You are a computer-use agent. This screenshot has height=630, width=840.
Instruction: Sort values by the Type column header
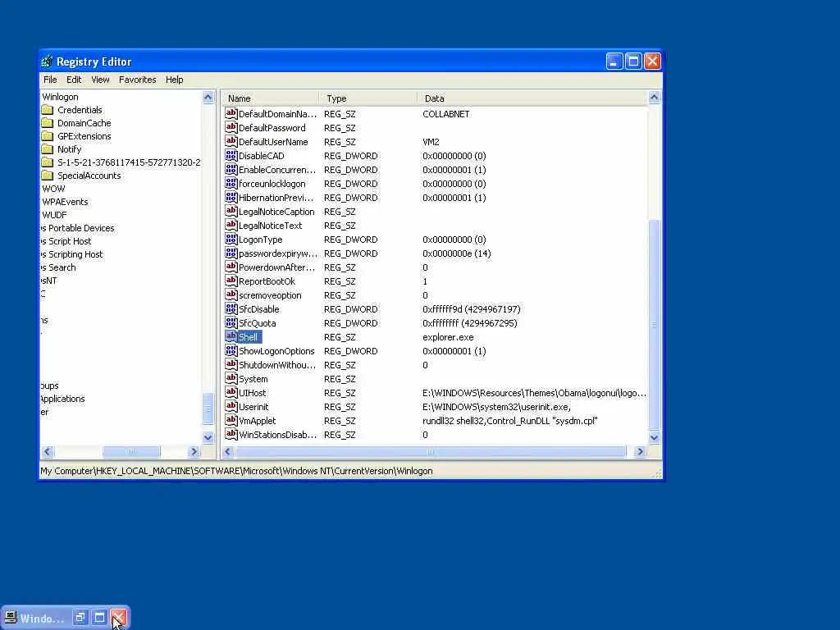coord(368,98)
